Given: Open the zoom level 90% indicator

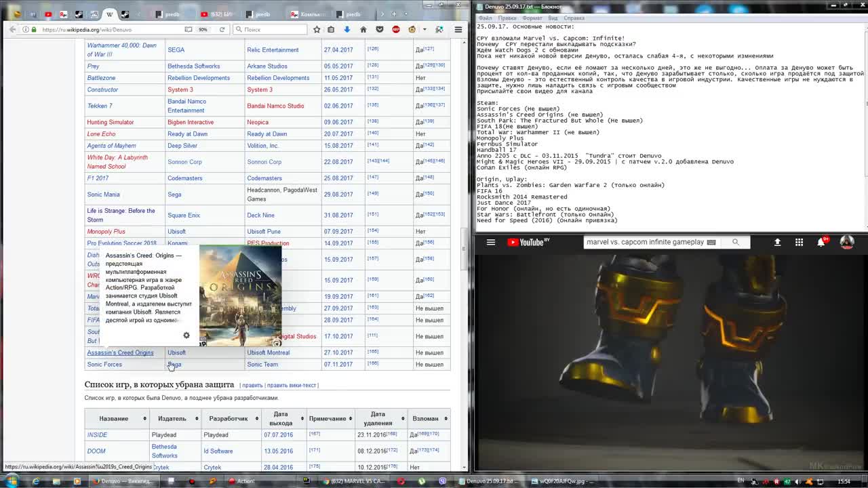Looking at the screenshot, I should pos(203,30).
